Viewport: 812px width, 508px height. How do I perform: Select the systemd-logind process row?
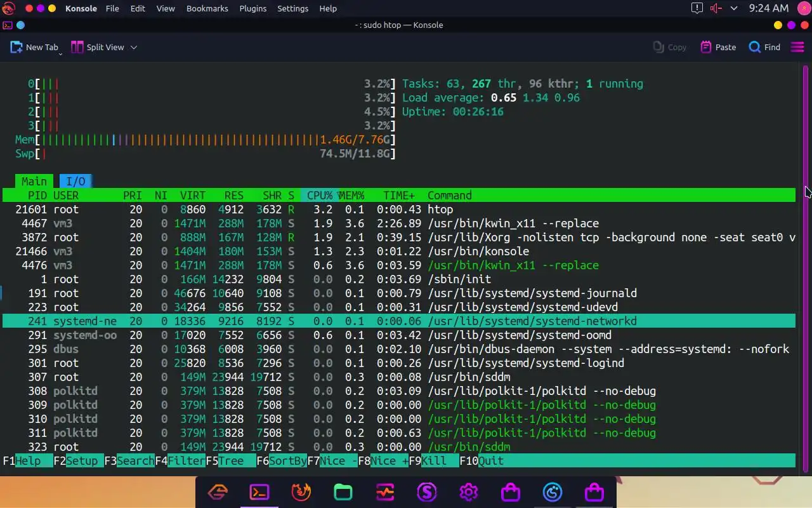click(399, 363)
